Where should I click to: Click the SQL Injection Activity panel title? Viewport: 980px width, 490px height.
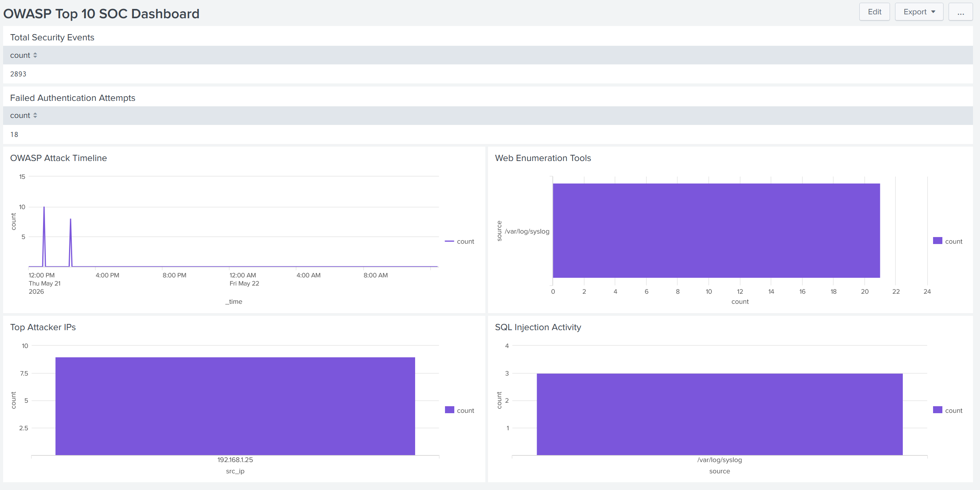[x=538, y=327]
